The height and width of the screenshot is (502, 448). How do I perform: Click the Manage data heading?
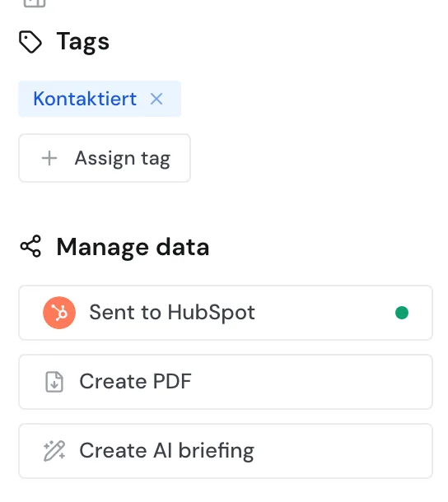(x=133, y=247)
